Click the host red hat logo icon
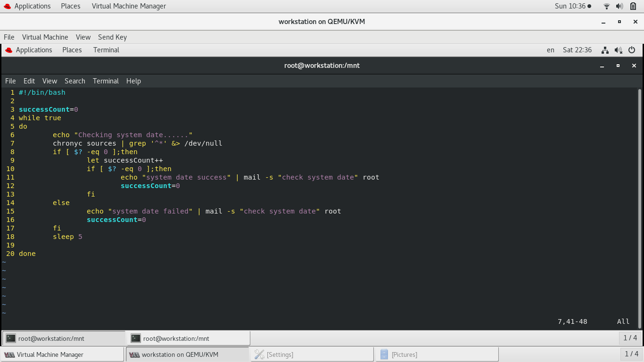Viewport: 644px width, 362px height. 7,6
